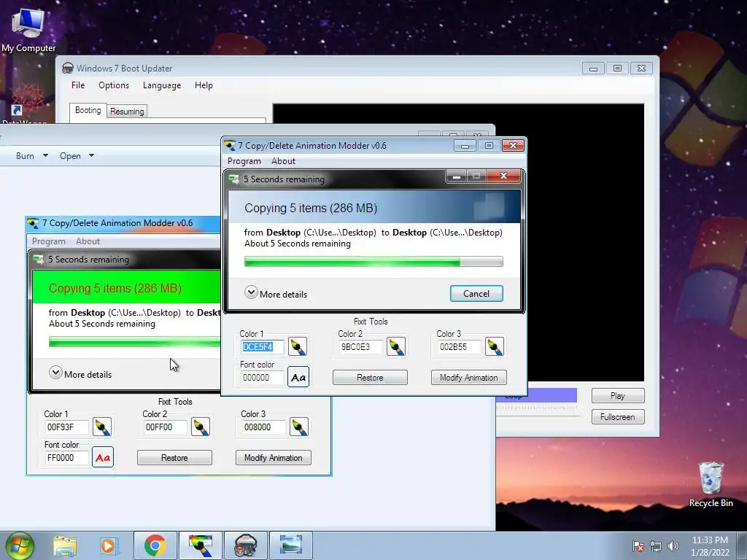
Task: Open Color 2 picker in back Modder window
Action: (201, 427)
